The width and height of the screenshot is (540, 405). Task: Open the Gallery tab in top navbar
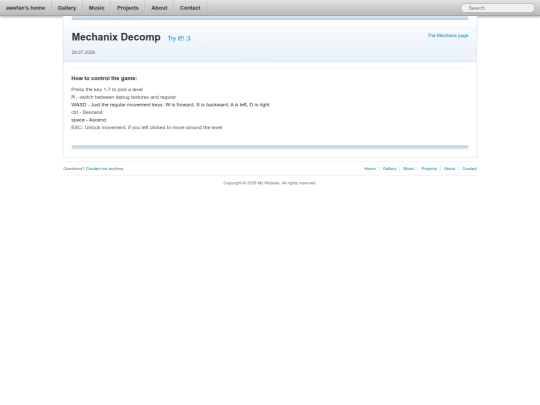coord(67,8)
